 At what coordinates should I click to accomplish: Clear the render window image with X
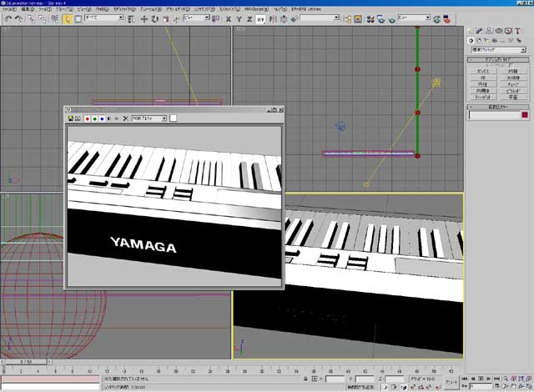(125, 118)
